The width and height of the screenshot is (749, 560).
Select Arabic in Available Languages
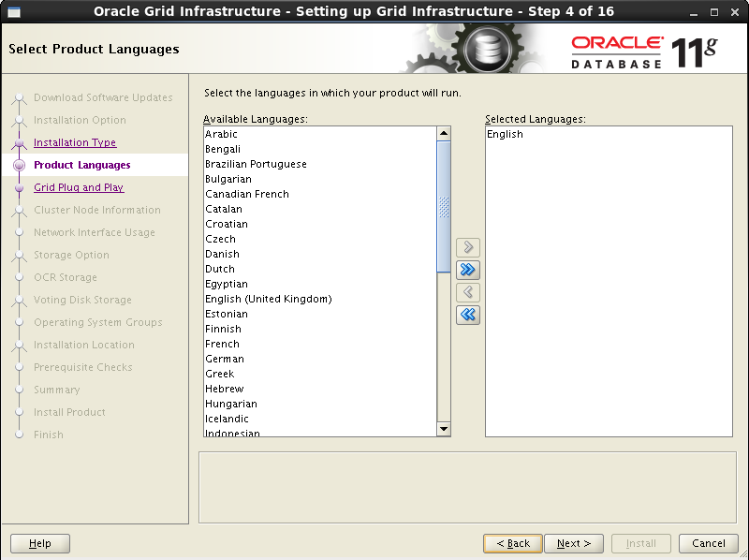pyautogui.click(x=320, y=134)
